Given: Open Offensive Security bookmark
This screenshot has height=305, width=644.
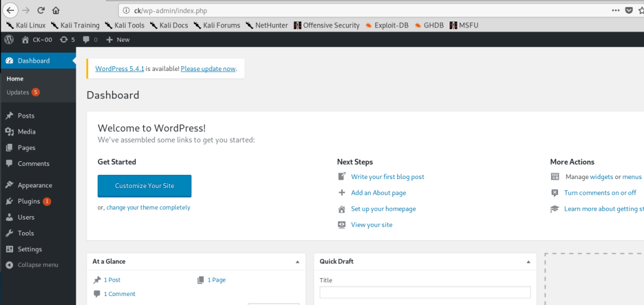Looking at the screenshot, I should (327, 26).
